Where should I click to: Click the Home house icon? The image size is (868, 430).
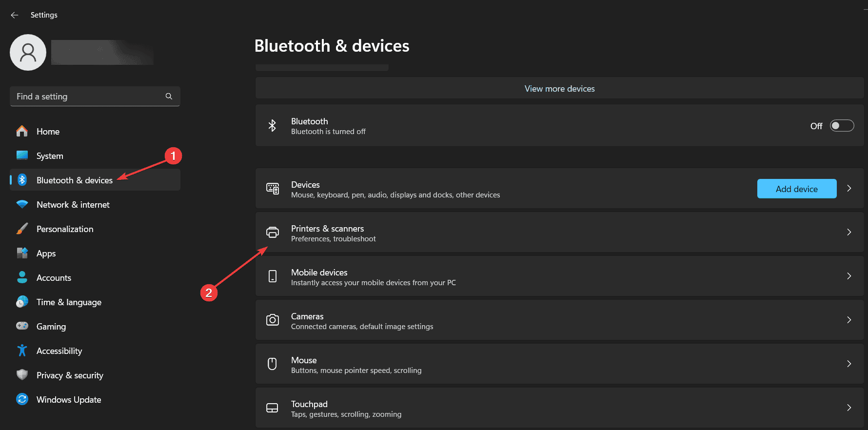point(22,131)
